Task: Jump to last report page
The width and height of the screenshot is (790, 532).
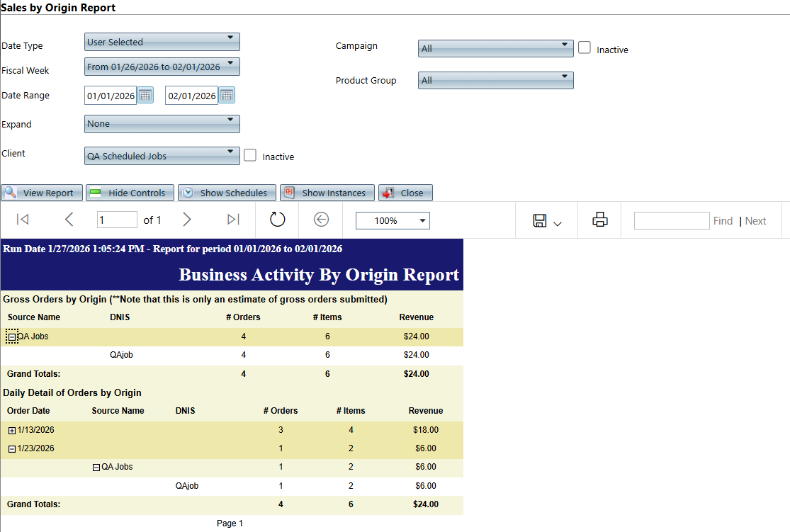Action: (233, 220)
